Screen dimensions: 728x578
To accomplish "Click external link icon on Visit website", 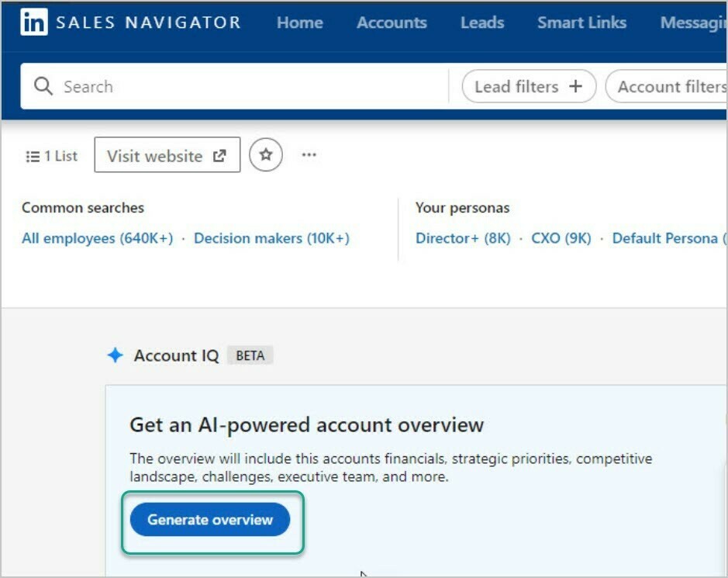I will [219, 156].
